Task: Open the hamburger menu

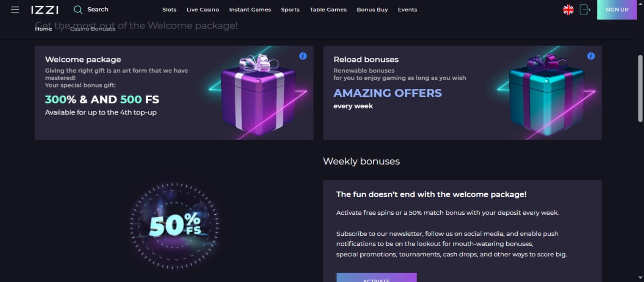Action: pos(15,10)
